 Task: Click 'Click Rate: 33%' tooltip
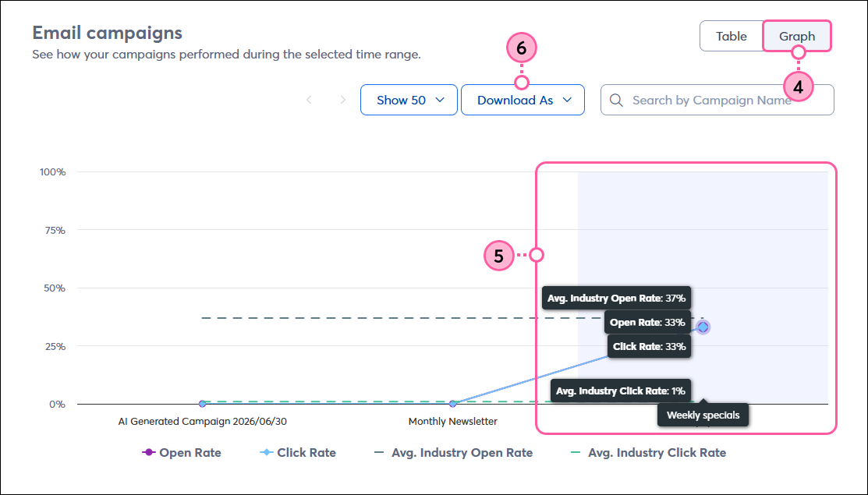[650, 347]
